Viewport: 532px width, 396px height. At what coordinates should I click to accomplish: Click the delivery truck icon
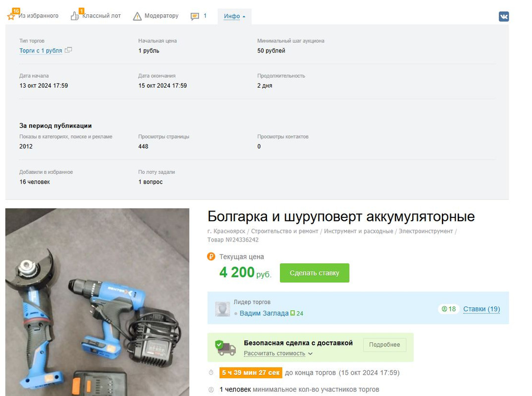(225, 347)
